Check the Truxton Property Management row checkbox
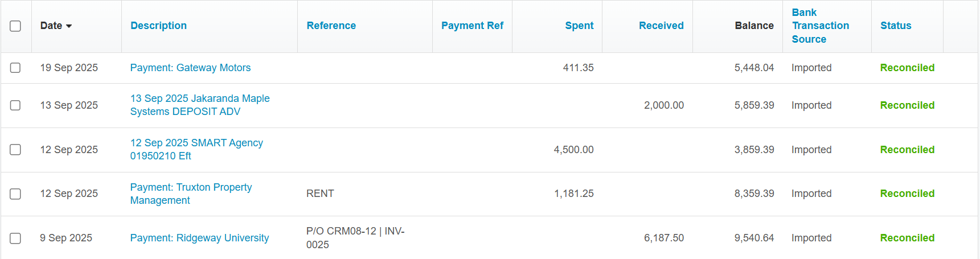This screenshot has height=259, width=980. (x=15, y=194)
